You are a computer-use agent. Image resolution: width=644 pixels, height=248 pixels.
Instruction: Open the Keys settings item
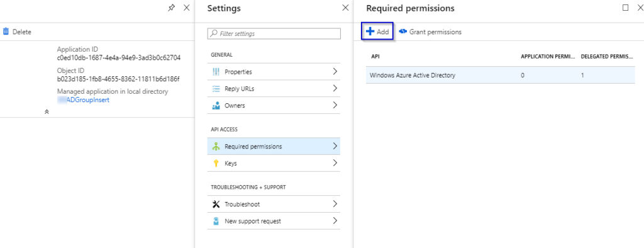[x=274, y=163]
